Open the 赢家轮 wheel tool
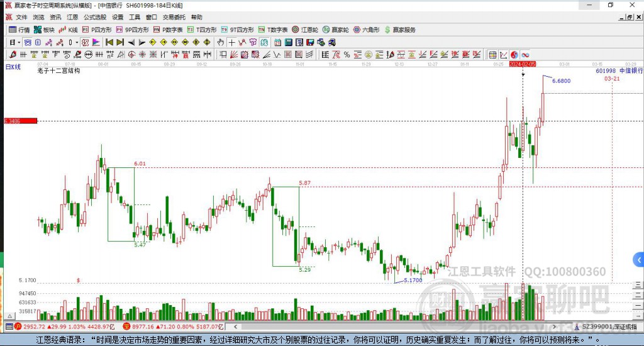The height and width of the screenshot is (346, 644). point(336,30)
